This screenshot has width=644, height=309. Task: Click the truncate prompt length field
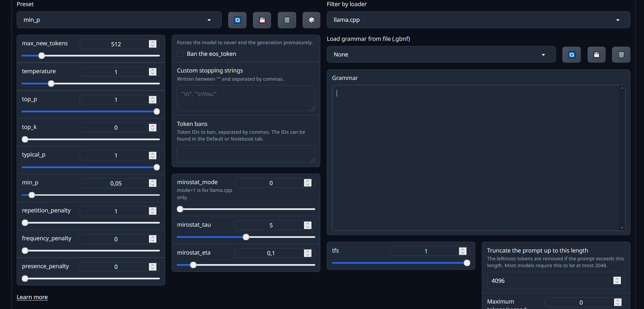556,280
